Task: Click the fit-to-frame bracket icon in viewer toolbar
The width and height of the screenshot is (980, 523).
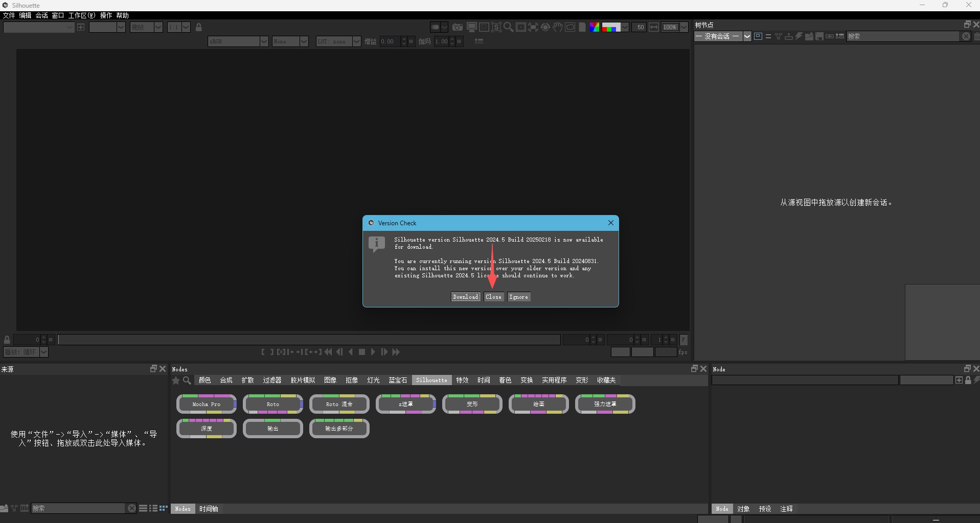Action: [533, 27]
